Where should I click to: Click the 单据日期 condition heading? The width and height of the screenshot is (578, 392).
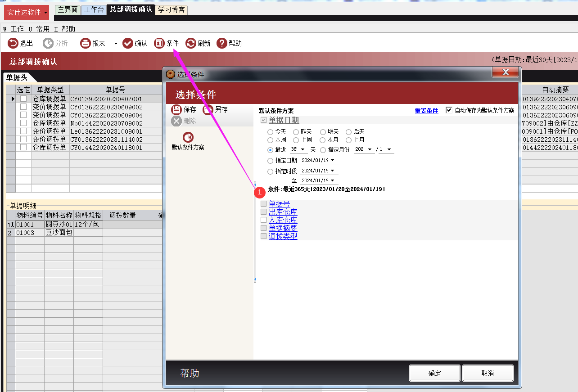[284, 120]
